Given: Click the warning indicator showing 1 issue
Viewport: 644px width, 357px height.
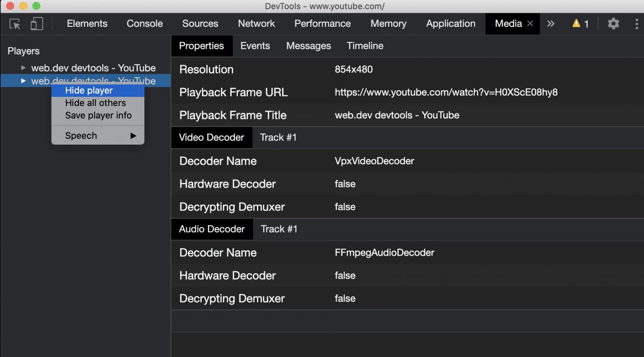Looking at the screenshot, I should click(x=580, y=24).
